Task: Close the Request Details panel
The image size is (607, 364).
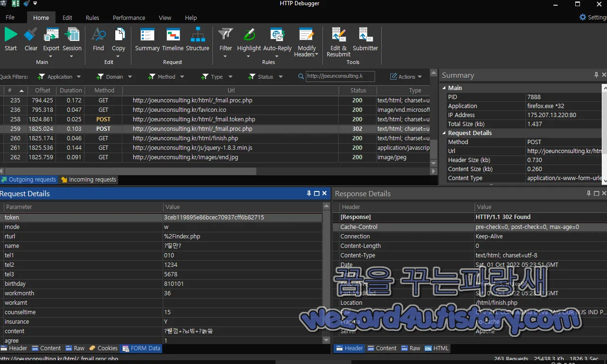Action: click(324, 193)
